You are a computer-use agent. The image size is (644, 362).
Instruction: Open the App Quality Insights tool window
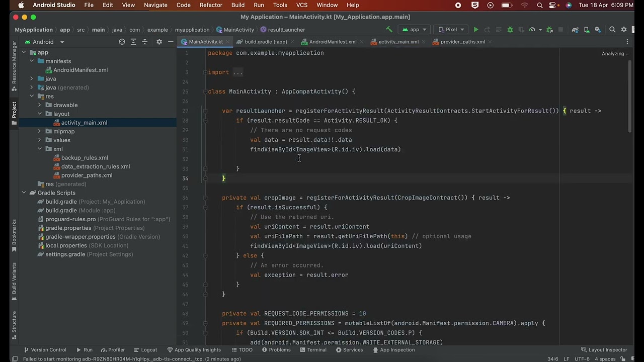click(194, 350)
